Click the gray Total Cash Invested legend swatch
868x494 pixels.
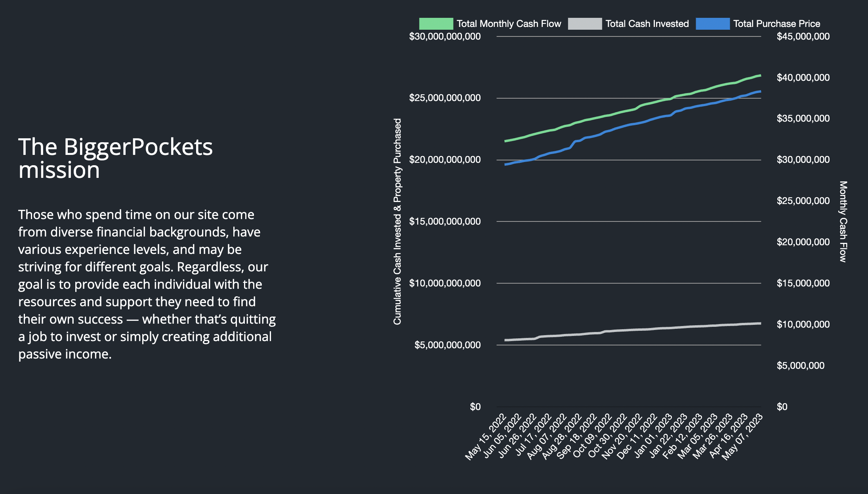585,24
